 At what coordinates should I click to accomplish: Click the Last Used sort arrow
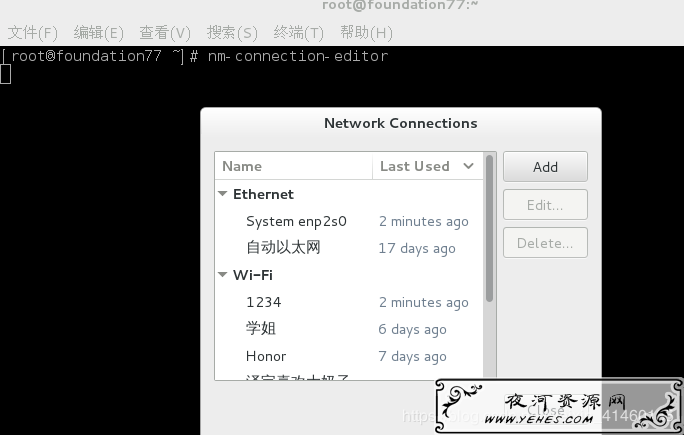point(469,166)
